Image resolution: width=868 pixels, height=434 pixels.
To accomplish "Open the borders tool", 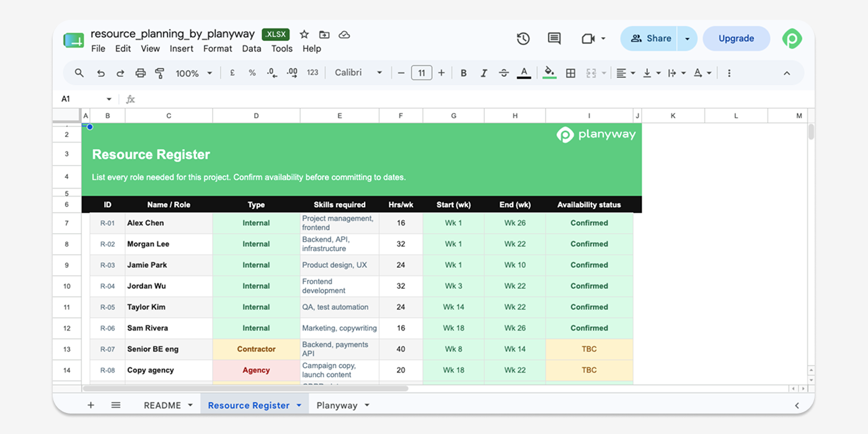I will tap(571, 73).
